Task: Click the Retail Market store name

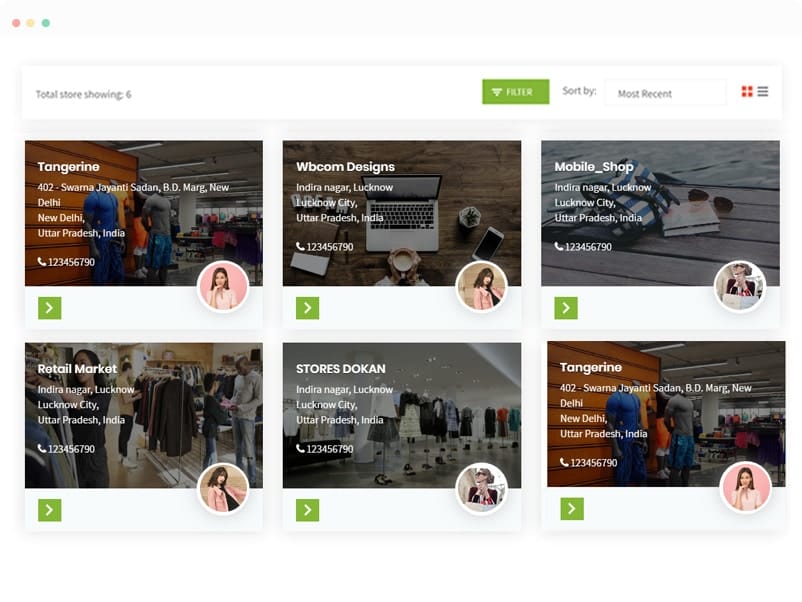Action: click(75, 368)
